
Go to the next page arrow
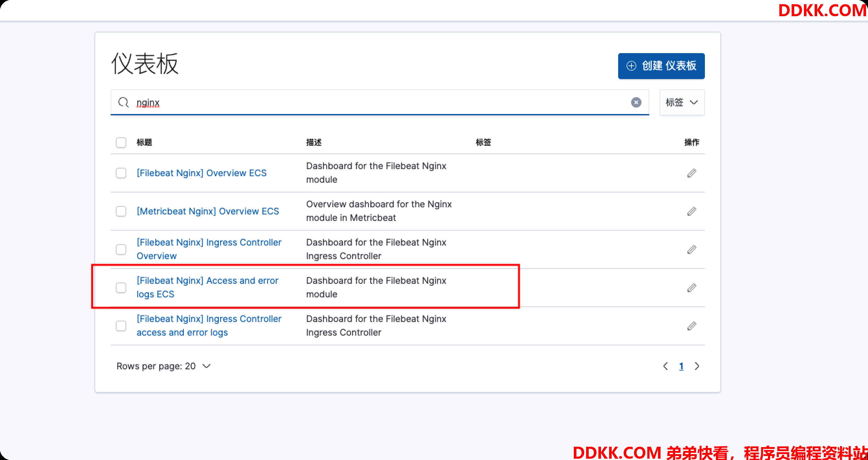pos(697,366)
